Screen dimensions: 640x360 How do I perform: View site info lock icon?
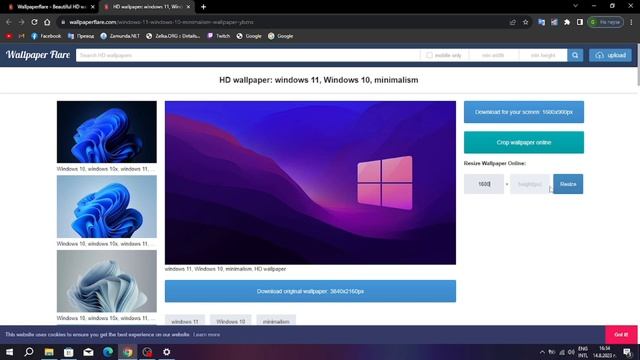63,22
